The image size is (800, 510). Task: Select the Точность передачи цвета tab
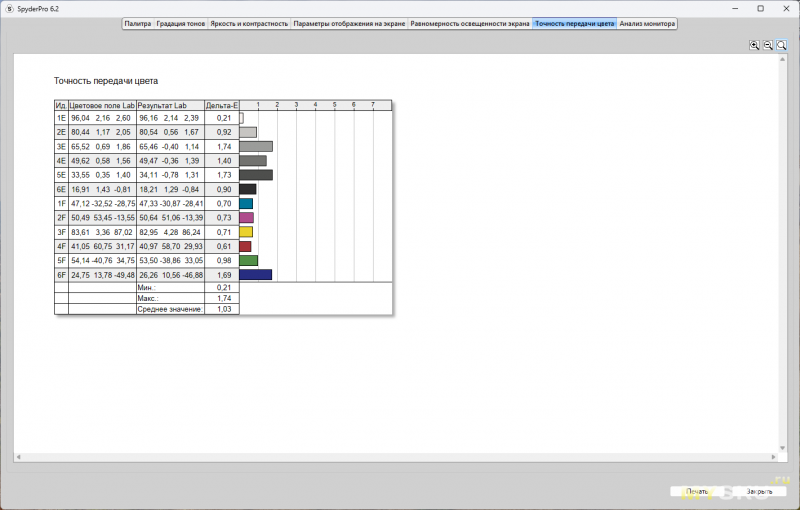[x=574, y=23]
